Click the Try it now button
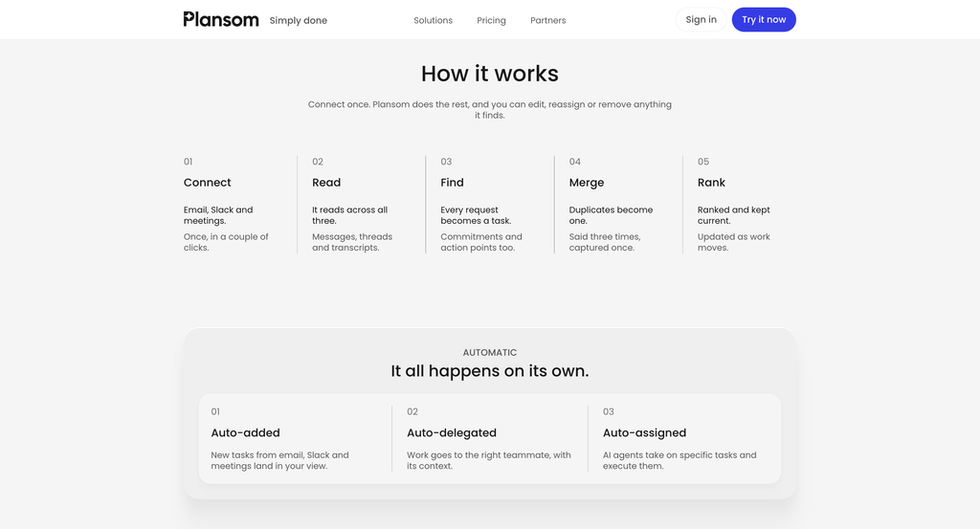 coord(764,19)
